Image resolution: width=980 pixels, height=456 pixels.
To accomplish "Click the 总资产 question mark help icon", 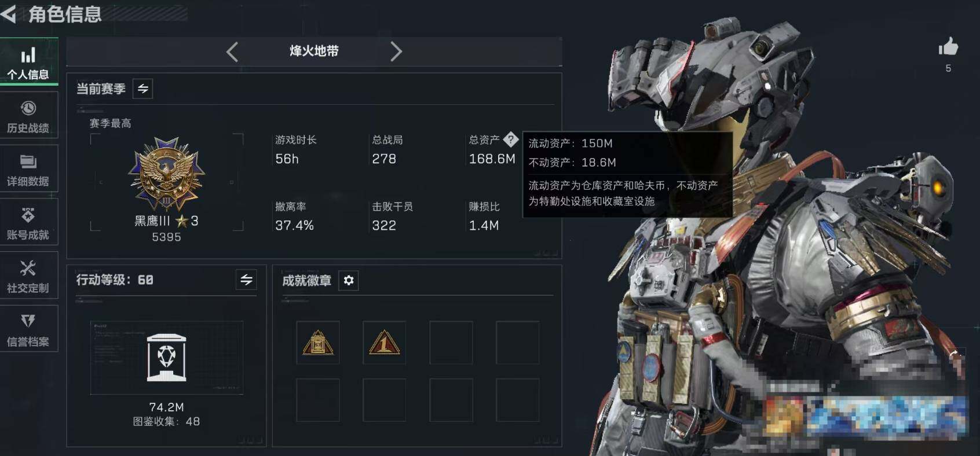I will tap(510, 139).
